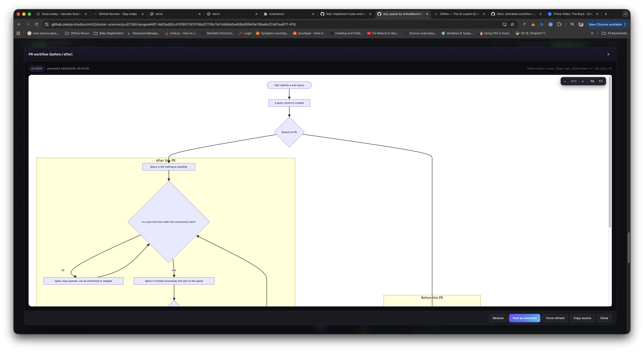
Task: Close the 'Hero: animated workflow' tab
Action: coord(540,14)
